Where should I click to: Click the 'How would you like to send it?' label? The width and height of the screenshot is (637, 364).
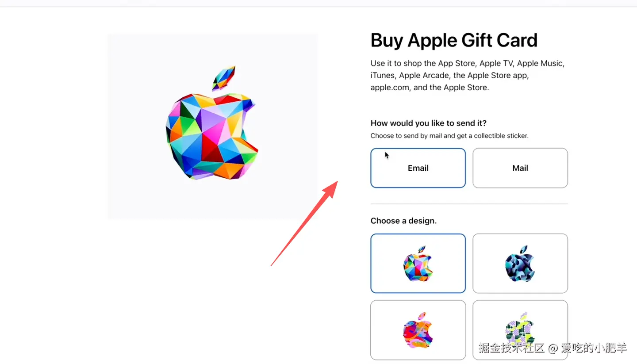coord(429,123)
